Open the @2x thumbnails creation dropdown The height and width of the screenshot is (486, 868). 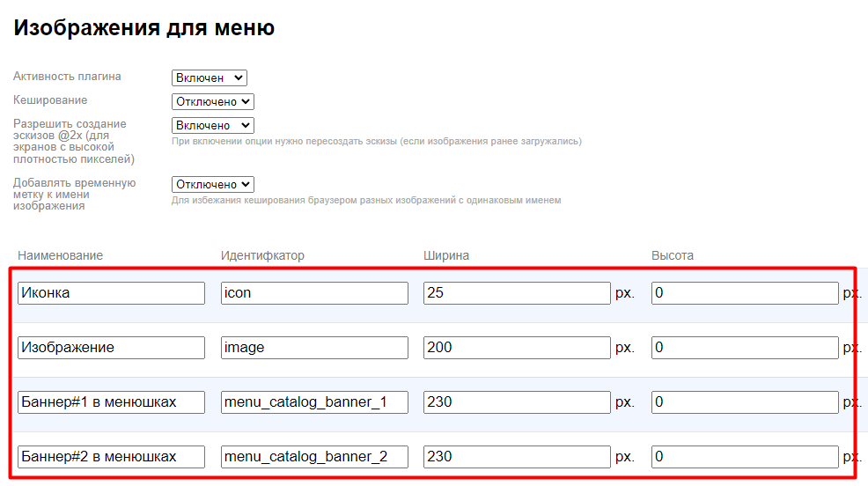tap(212, 126)
